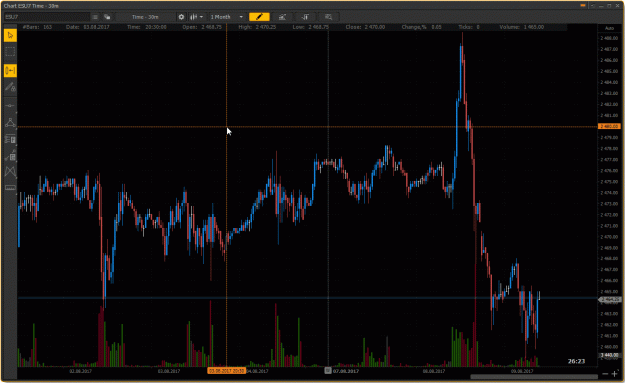Select the ruler tool
The height and width of the screenshot is (383, 625).
click(10, 188)
